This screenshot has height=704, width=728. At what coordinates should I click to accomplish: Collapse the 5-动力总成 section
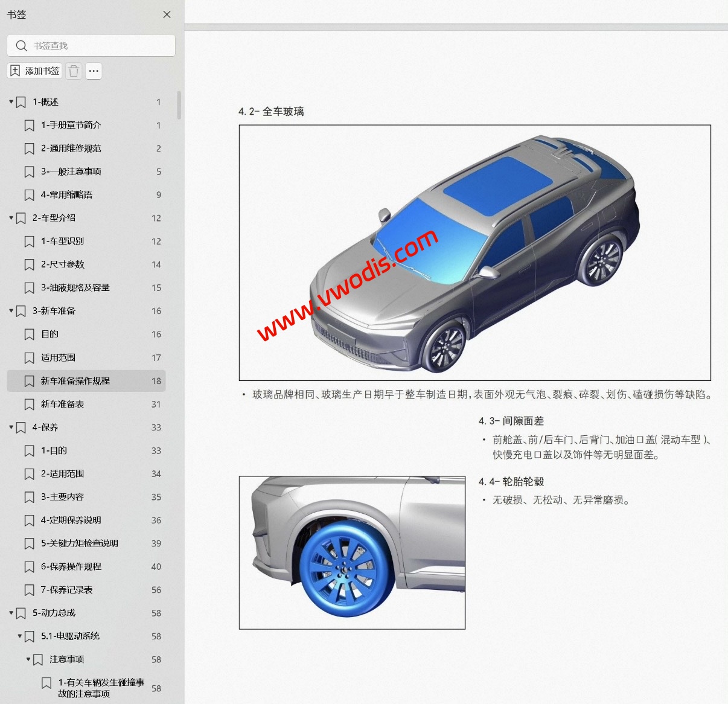pyautogui.click(x=10, y=613)
